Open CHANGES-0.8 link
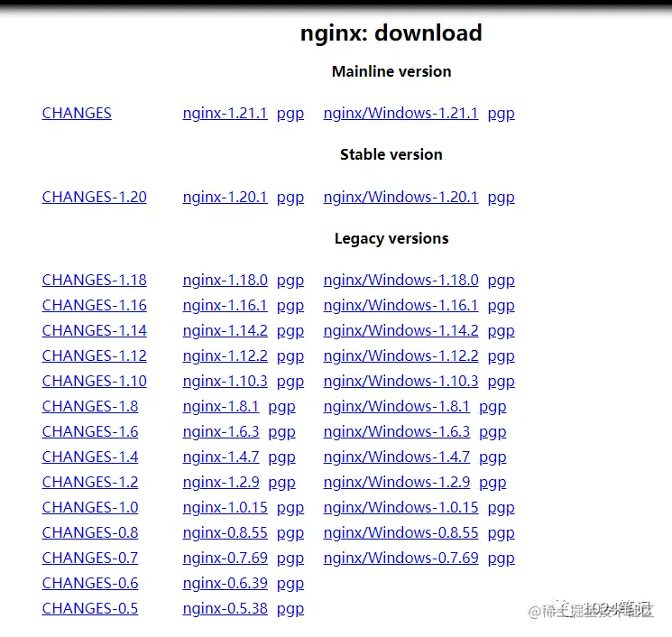Viewport: 672px width, 637px height. pos(90,533)
